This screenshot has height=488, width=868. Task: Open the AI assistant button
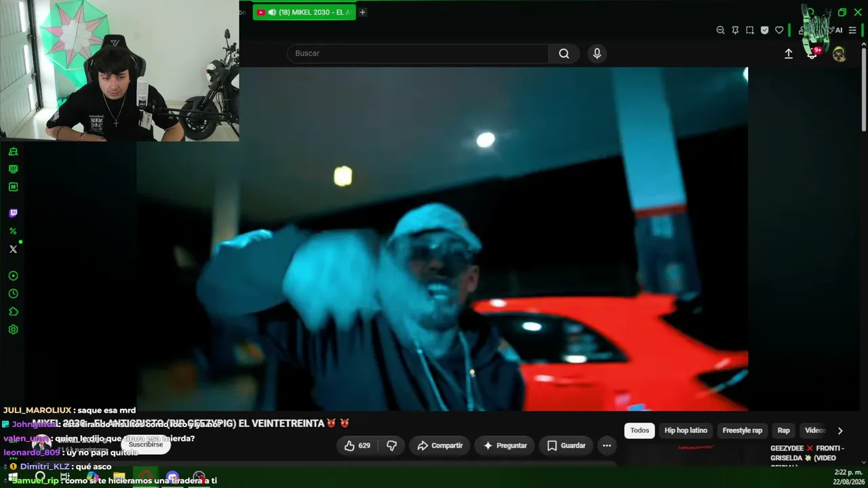(838, 30)
